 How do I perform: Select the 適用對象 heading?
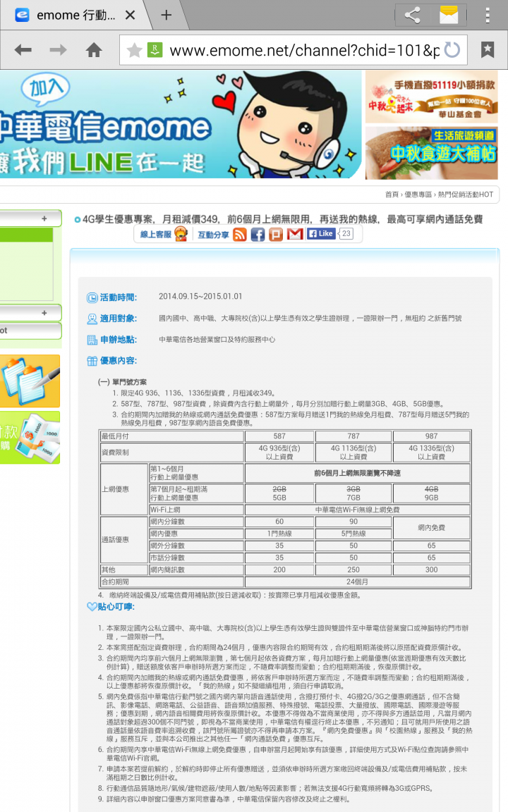(x=119, y=319)
